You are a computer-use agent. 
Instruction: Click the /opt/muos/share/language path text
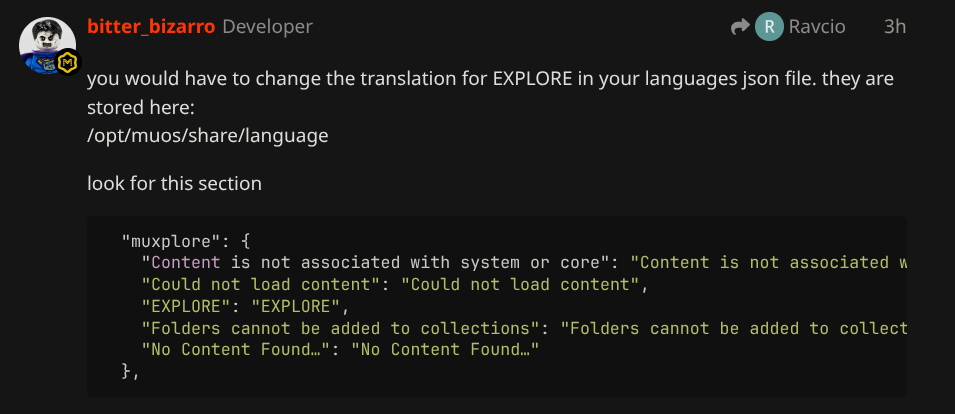(207, 134)
